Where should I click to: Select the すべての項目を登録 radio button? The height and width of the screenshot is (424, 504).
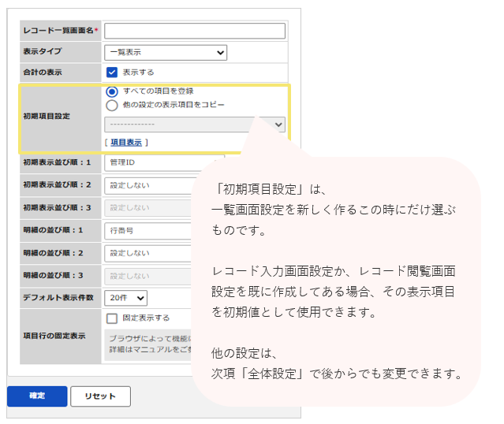click(x=112, y=92)
